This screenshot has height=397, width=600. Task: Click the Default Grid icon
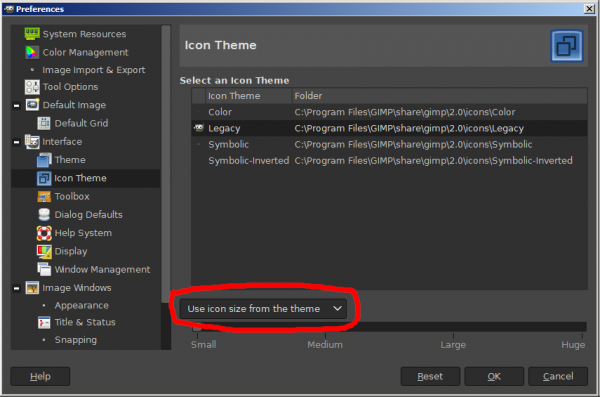(x=44, y=123)
